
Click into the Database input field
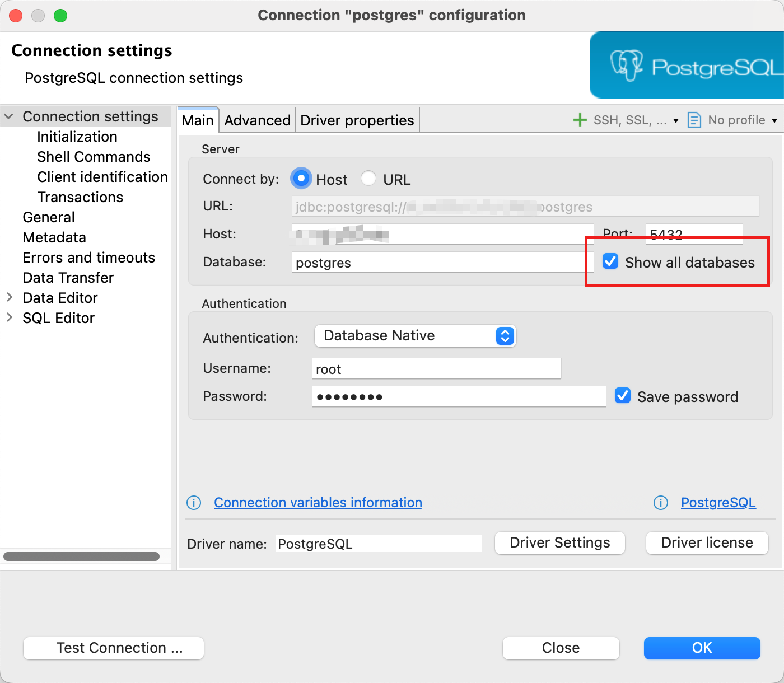coord(442,262)
